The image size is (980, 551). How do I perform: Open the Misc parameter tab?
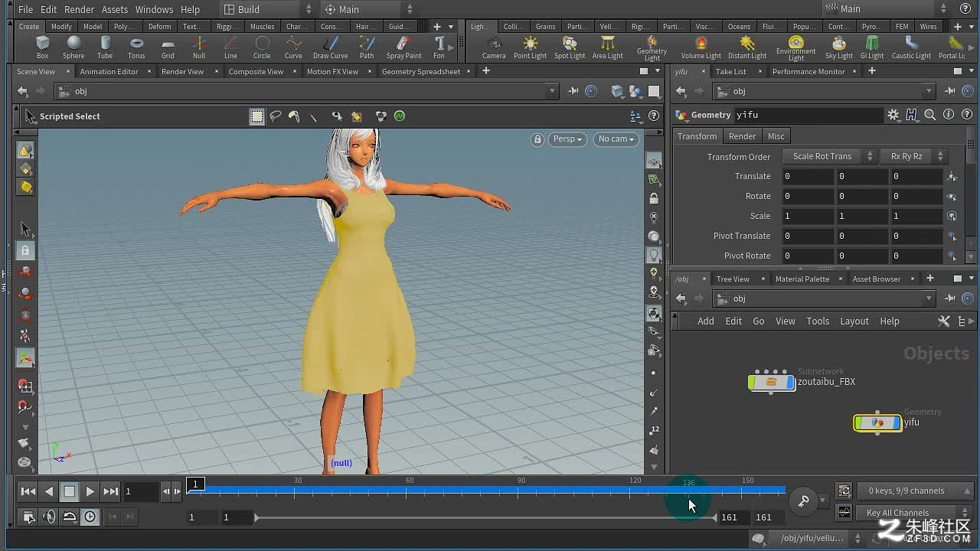tap(776, 136)
